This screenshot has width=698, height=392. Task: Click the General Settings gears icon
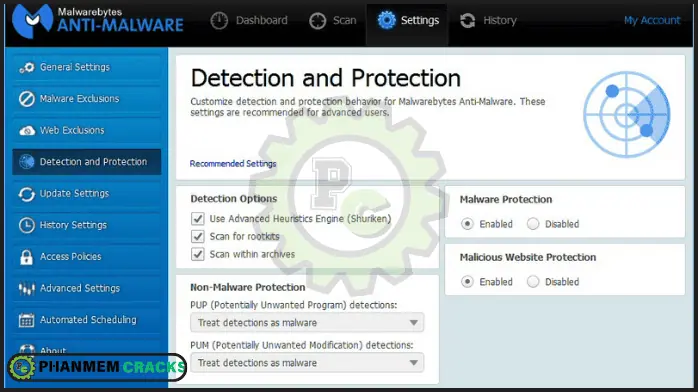(27, 67)
